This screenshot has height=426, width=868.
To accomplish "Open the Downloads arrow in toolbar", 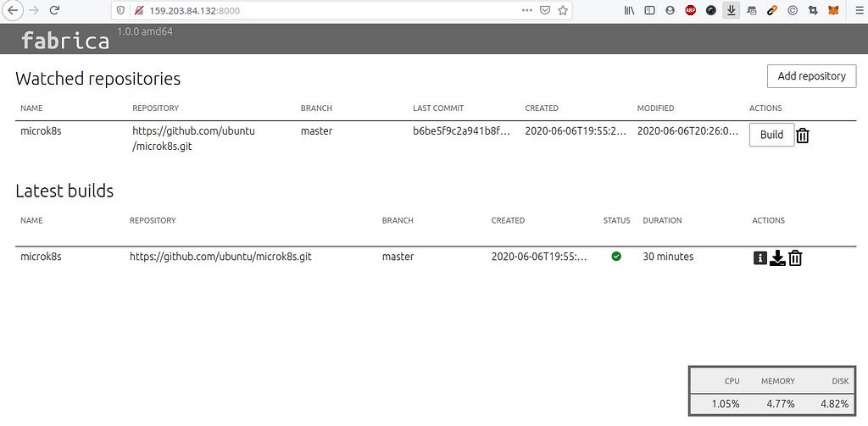I will 732,10.
